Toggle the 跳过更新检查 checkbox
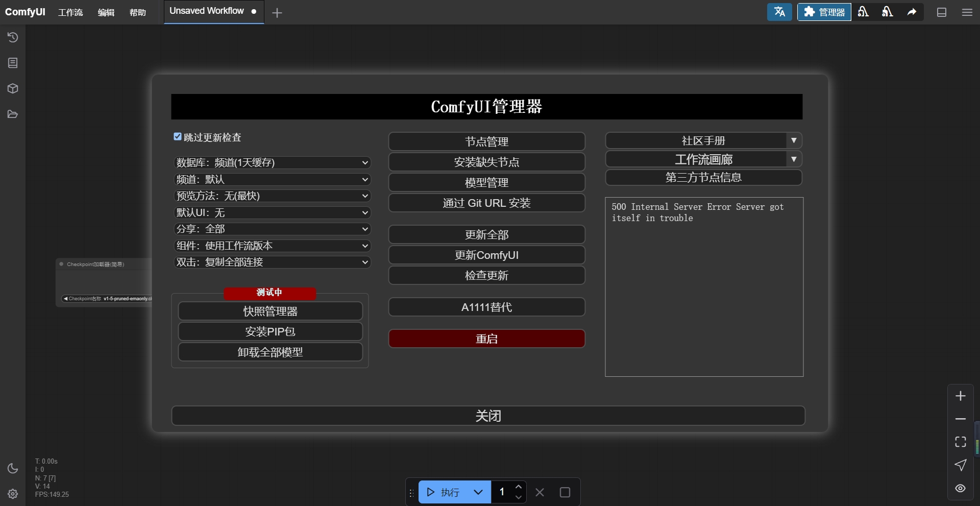Screen dimensions: 980x506 tap(178, 137)
